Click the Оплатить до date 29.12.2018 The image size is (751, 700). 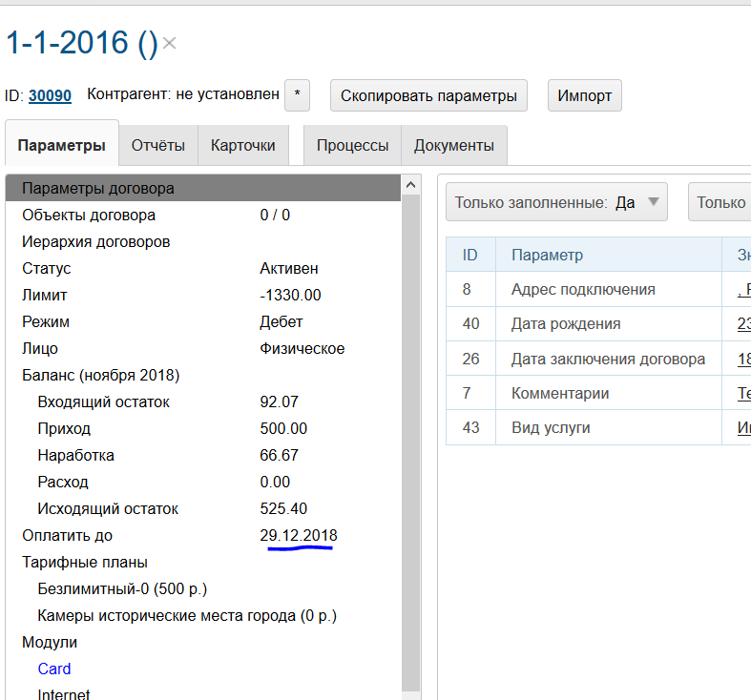(298, 535)
